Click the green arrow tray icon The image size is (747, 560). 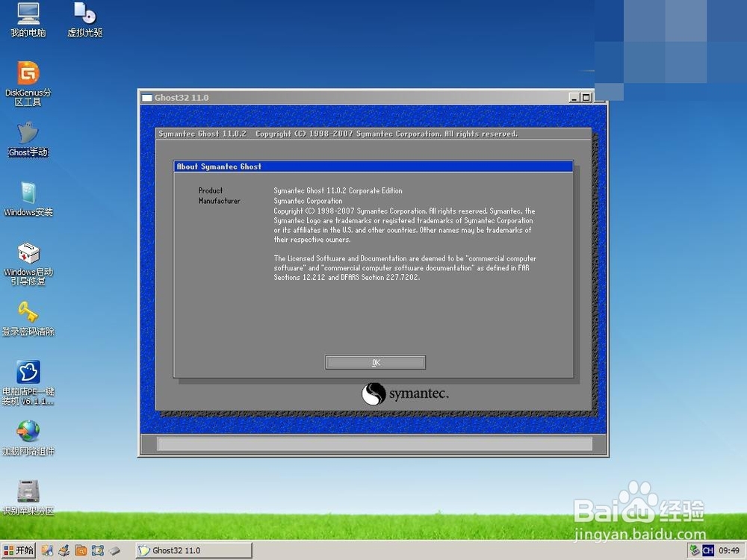[695, 550]
